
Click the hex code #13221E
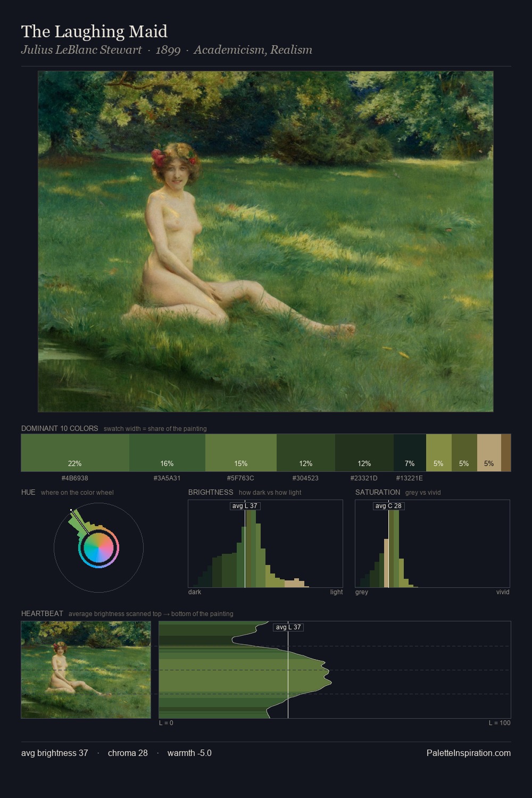click(x=410, y=478)
